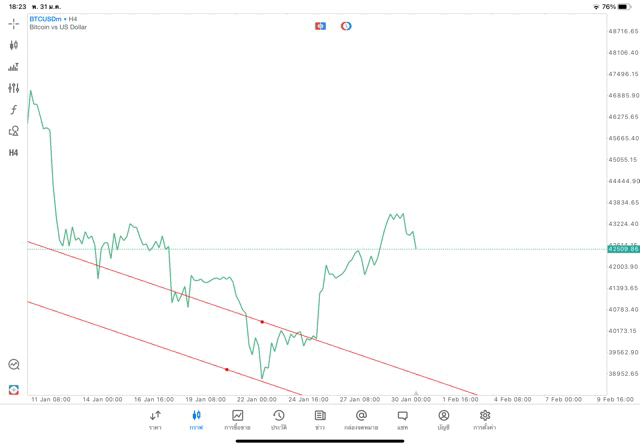Select the crosshair tool
Screen dimensions: 640x447
14,23
